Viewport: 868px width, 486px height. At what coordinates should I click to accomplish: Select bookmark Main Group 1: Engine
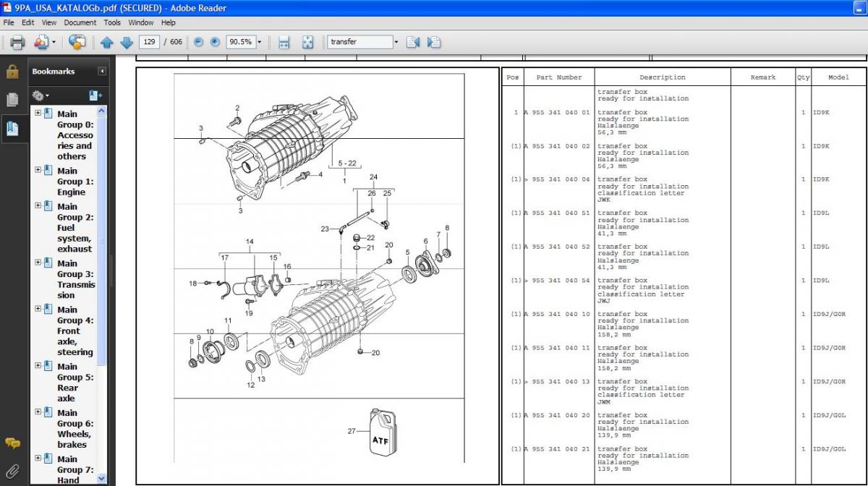click(x=75, y=182)
